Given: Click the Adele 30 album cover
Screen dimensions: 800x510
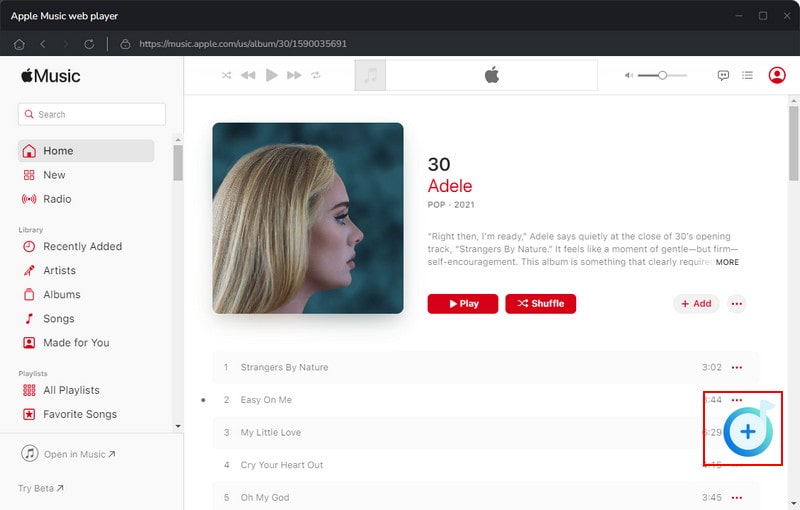Looking at the screenshot, I should tap(308, 218).
